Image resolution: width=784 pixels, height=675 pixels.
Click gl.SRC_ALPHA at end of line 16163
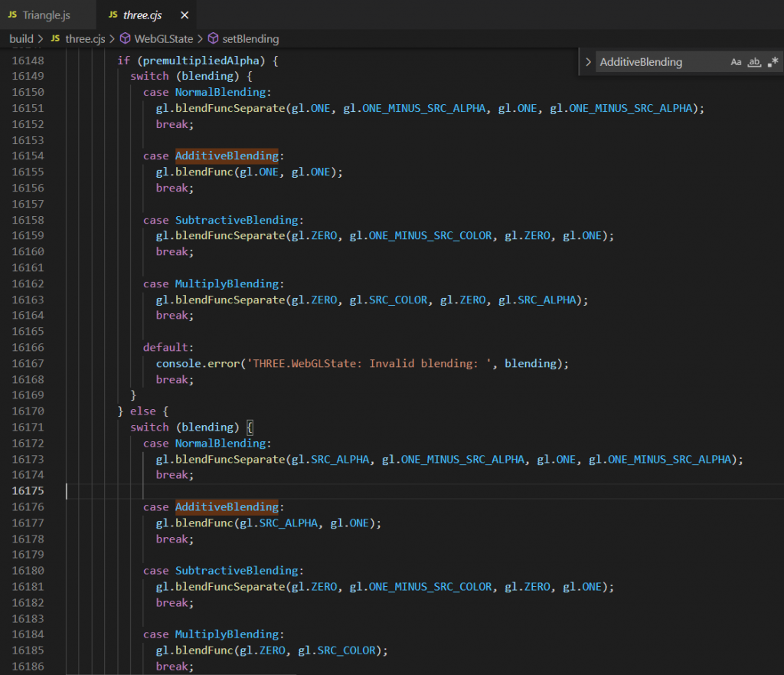coord(537,300)
